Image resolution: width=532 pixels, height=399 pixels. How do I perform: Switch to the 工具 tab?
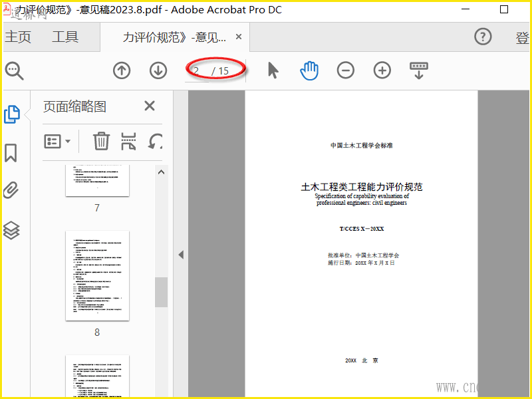click(x=65, y=37)
